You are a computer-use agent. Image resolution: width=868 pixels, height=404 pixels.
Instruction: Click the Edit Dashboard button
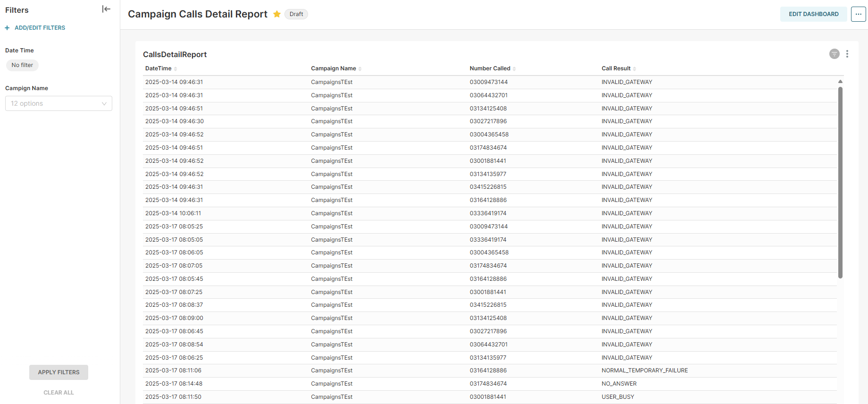pos(813,14)
